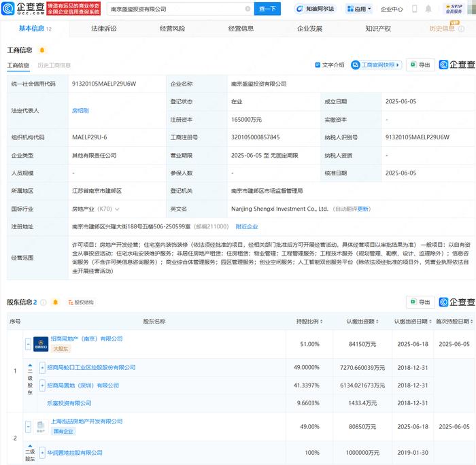476x465 pixels.
Task: Open 上海泓喆房地产开发有限公司 link
Action: 86,421
